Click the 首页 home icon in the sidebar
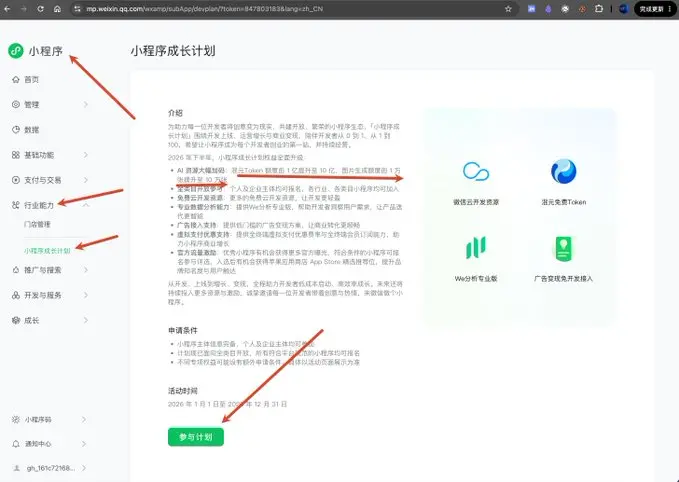Viewport: 679px width, 482px height. (16, 80)
